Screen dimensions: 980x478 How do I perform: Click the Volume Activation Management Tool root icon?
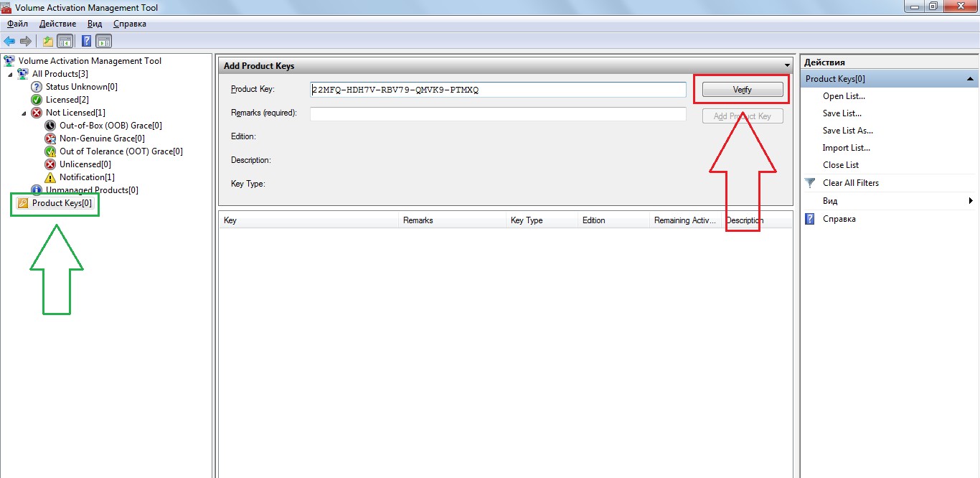coord(9,61)
